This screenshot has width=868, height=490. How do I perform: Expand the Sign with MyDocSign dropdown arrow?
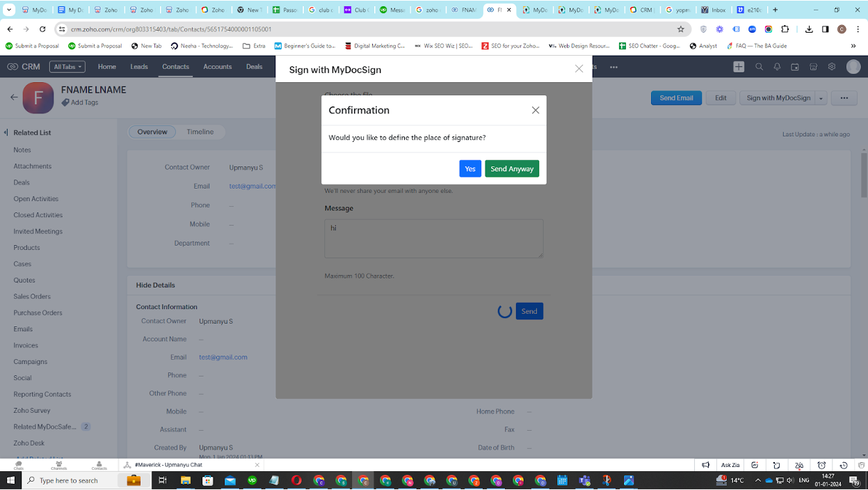point(821,97)
